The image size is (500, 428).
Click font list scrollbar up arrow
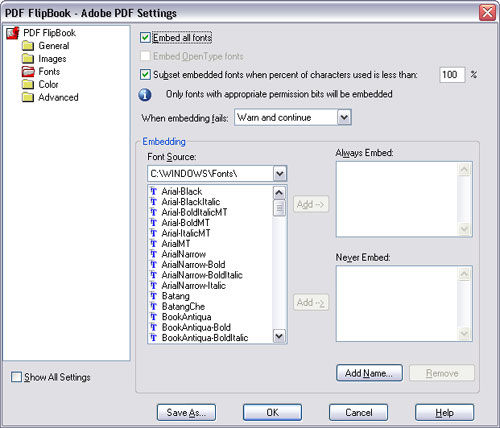click(x=279, y=192)
